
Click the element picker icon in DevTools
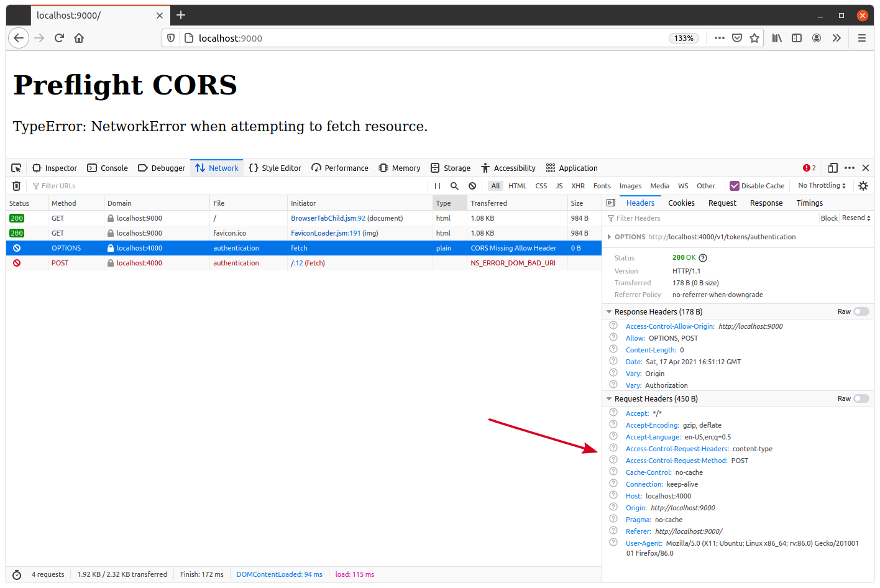[x=16, y=168]
